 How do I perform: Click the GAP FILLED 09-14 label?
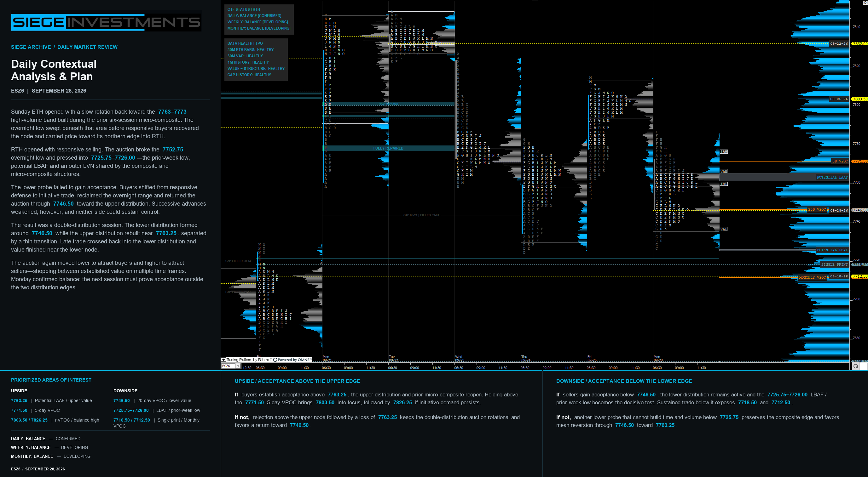coord(238,261)
